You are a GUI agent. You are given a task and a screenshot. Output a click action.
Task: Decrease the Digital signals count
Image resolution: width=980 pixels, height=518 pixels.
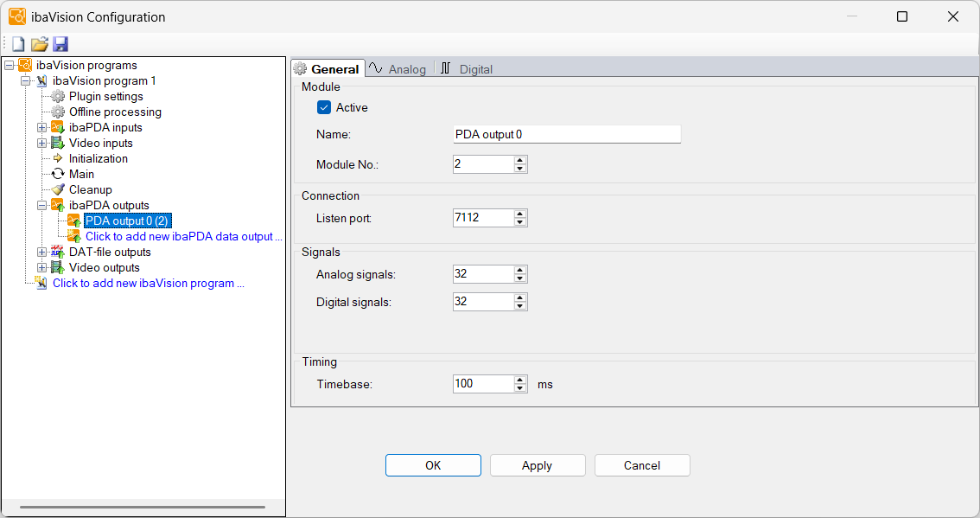pyautogui.click(x=520, y=306)
